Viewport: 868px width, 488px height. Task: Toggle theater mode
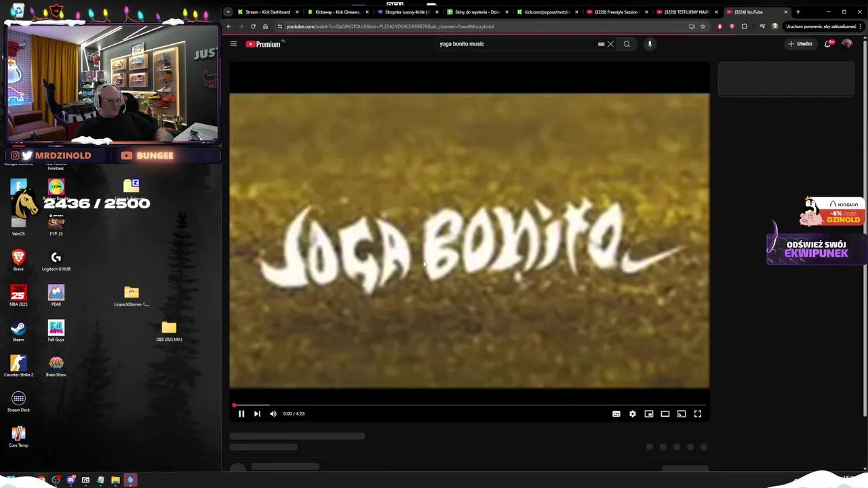point(665,413)
